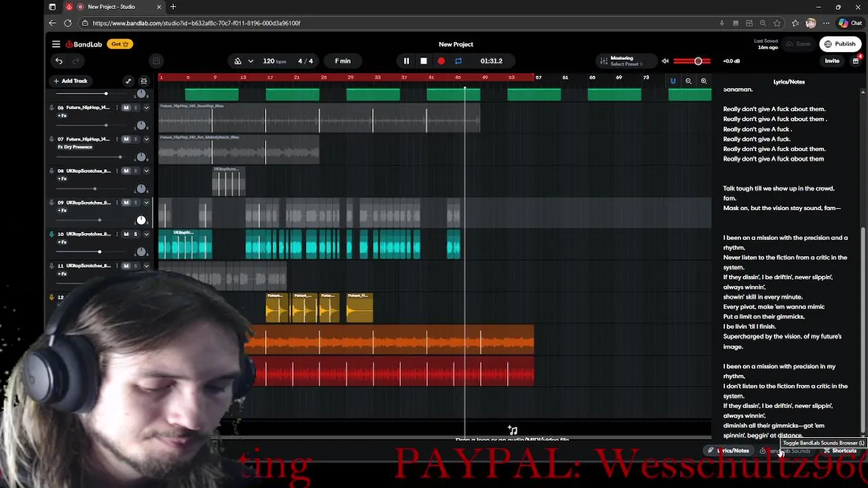Expand track 08 chevron

coord(146,171)
